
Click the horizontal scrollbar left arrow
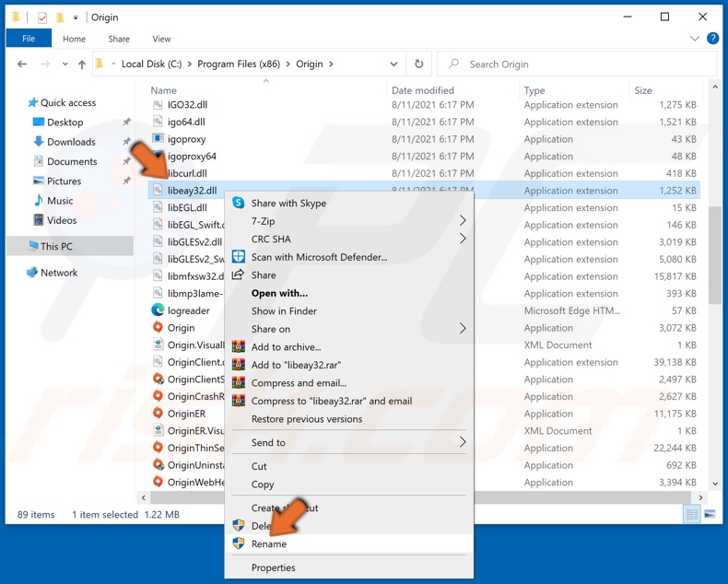144,497
